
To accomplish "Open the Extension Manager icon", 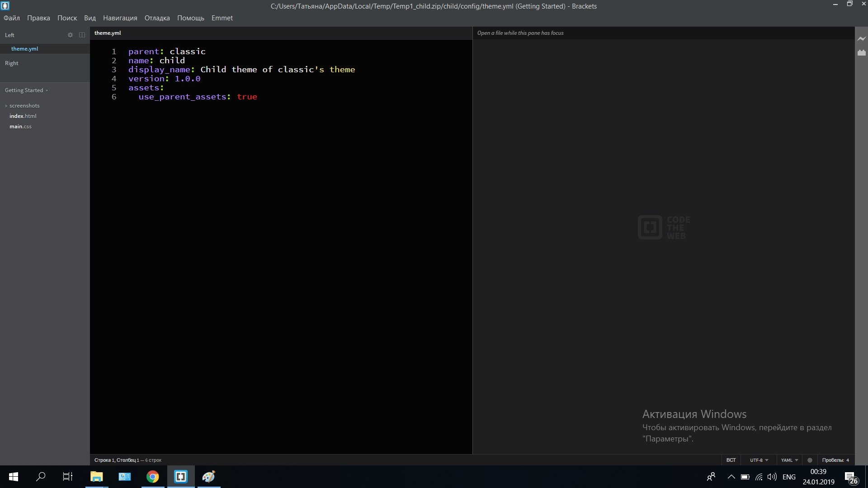I will [861, 53].
